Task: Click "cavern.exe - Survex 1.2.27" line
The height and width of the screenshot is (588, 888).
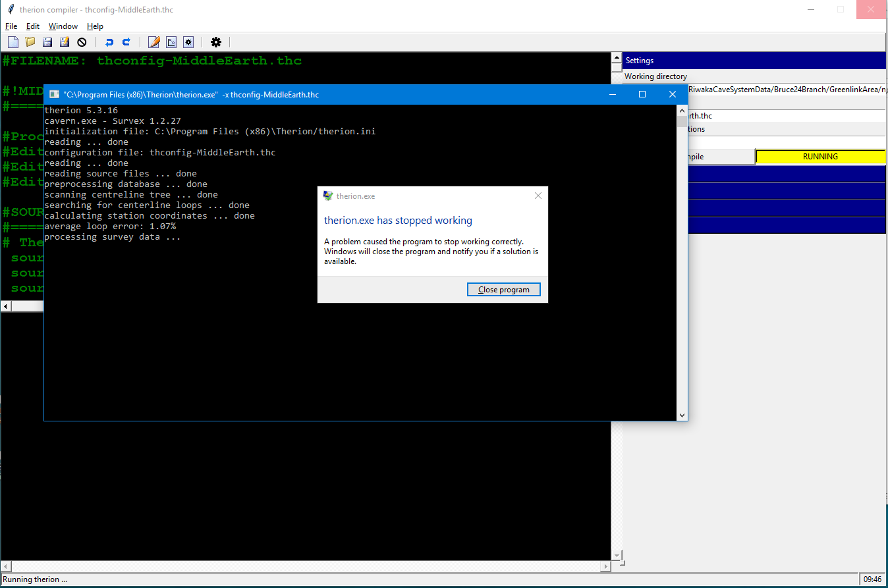Action: 113,121
